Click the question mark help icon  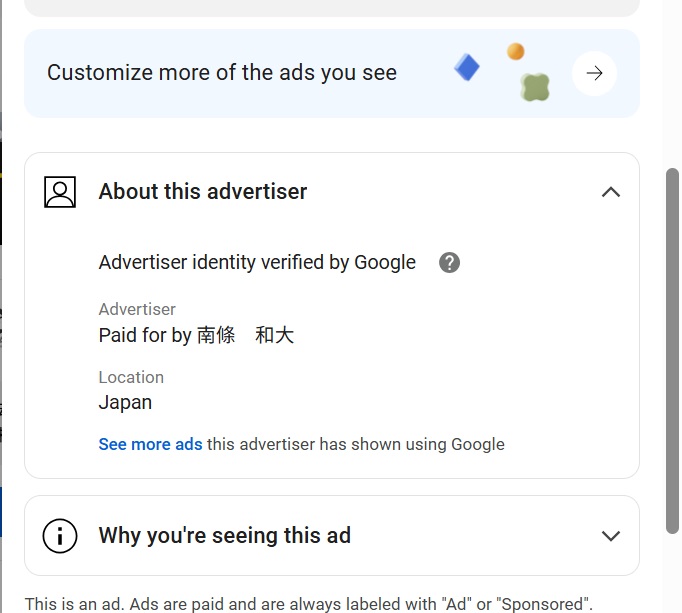tap(449, 262)
